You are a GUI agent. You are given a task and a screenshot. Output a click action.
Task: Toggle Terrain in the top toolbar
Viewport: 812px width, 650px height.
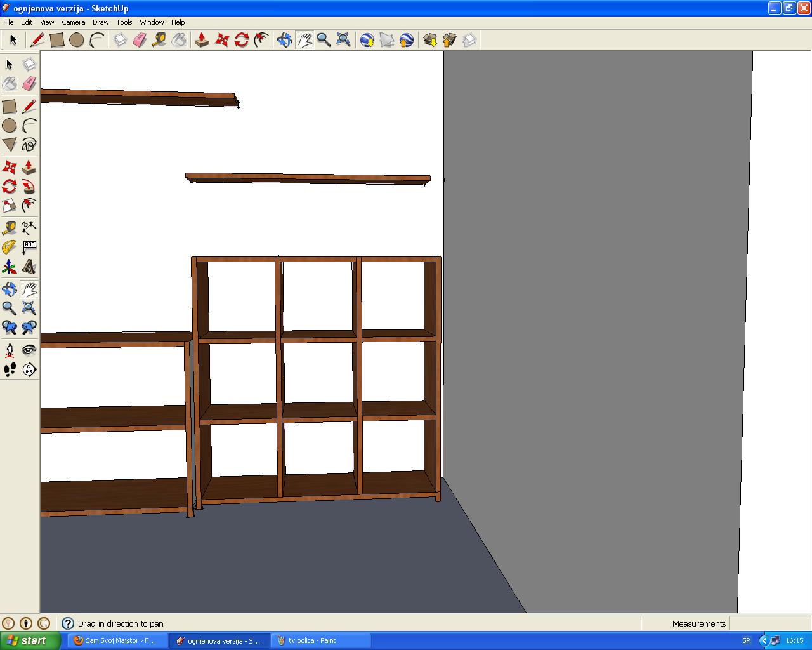(x=387, y=40)
